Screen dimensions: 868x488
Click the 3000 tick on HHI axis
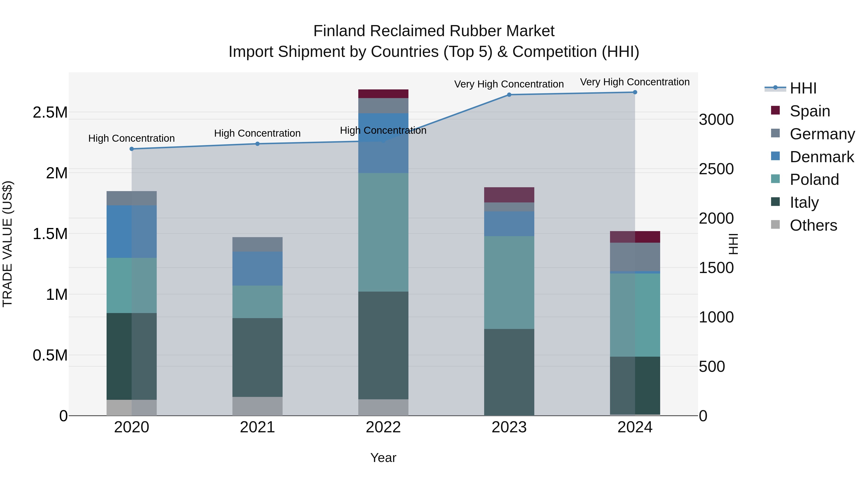click(x=716, y=120)
